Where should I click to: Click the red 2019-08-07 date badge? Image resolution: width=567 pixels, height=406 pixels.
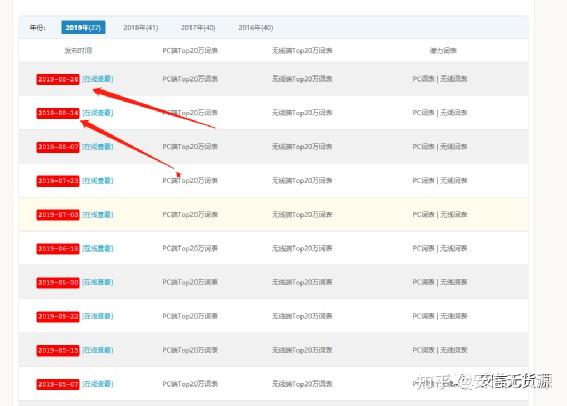pyautogui.click(x=58, y=147)
